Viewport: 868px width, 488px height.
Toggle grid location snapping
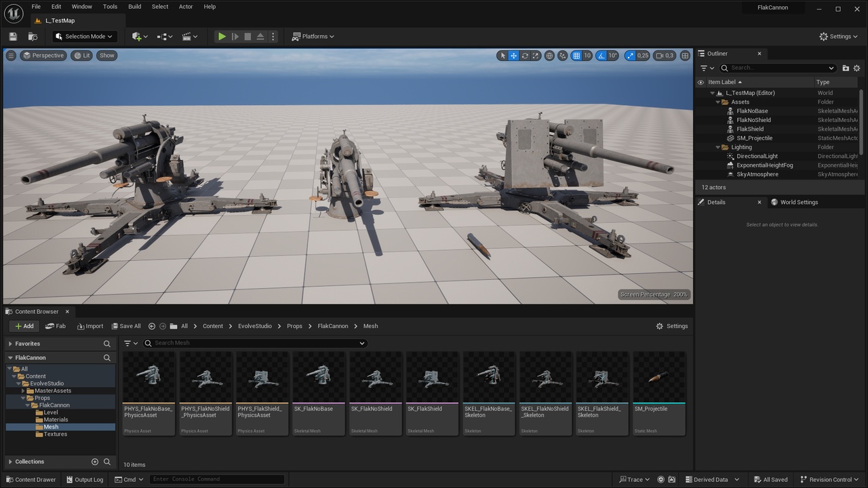(576, 56)
